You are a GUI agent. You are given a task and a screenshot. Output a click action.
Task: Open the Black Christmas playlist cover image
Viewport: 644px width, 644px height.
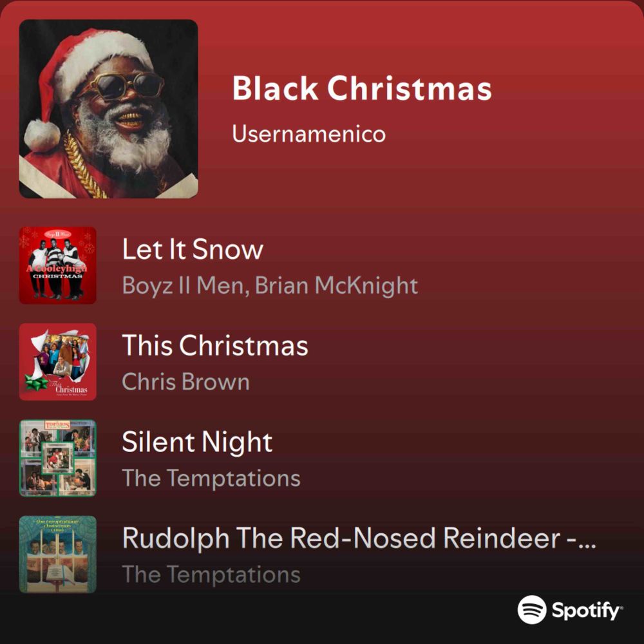[108, 109]
